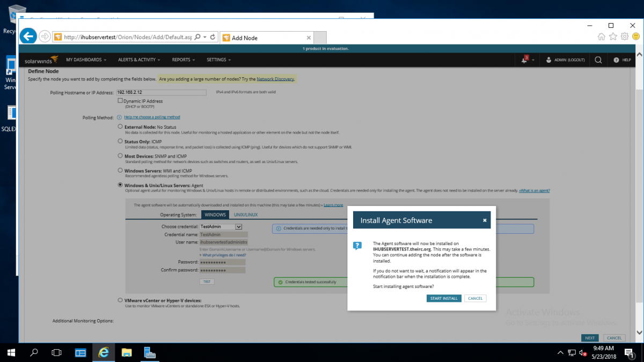Open the notifications bell with 3 alerts
Viewport: 644px width, 362px height.
pyautogui.click(x=525, y=60)
